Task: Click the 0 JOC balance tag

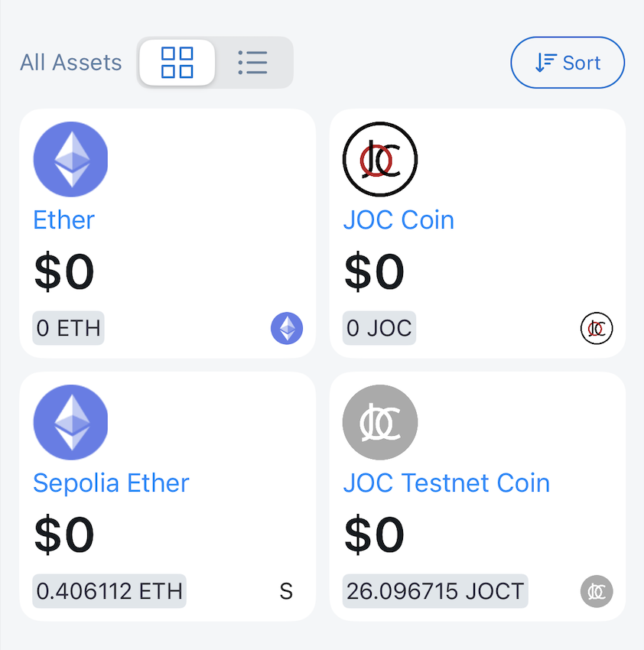Action: point(379,329)
